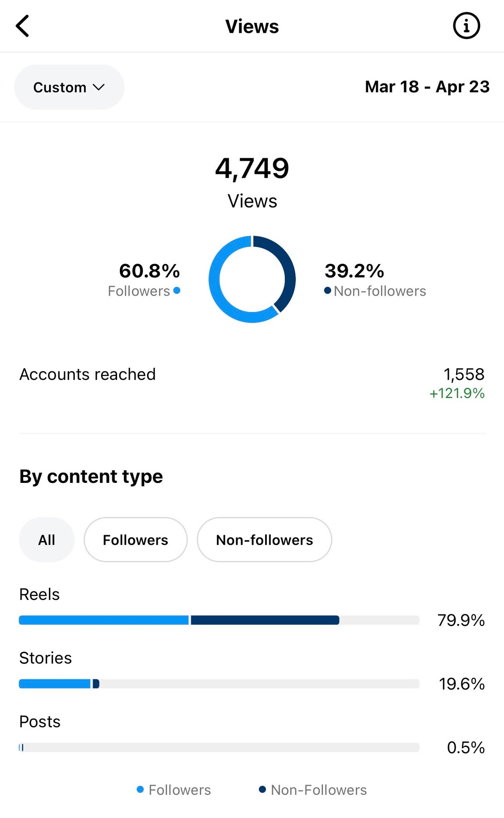This screenshot has height=818, width=504.
Task: Click the chevron next to Custom
Action: (99, 87)
